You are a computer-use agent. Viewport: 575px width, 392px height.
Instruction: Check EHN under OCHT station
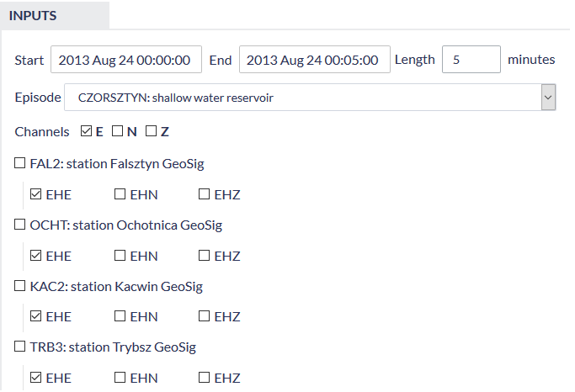[x=120, y=255]
